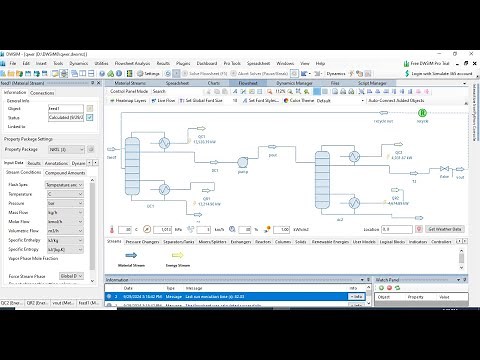Image resolution: width=480 pixels, height=360 pixels.
Task: Click the open folder toolbar icon
Action: (11, 73)
